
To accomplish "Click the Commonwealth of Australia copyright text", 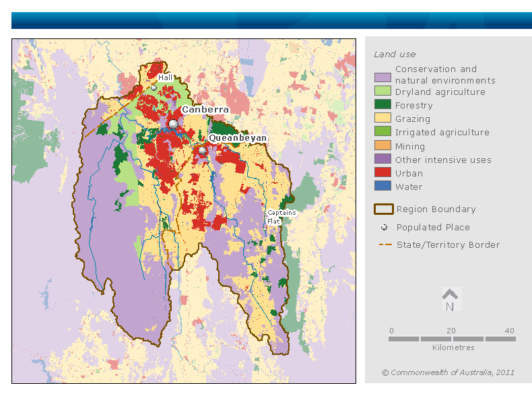I will [x=448, y=372].
